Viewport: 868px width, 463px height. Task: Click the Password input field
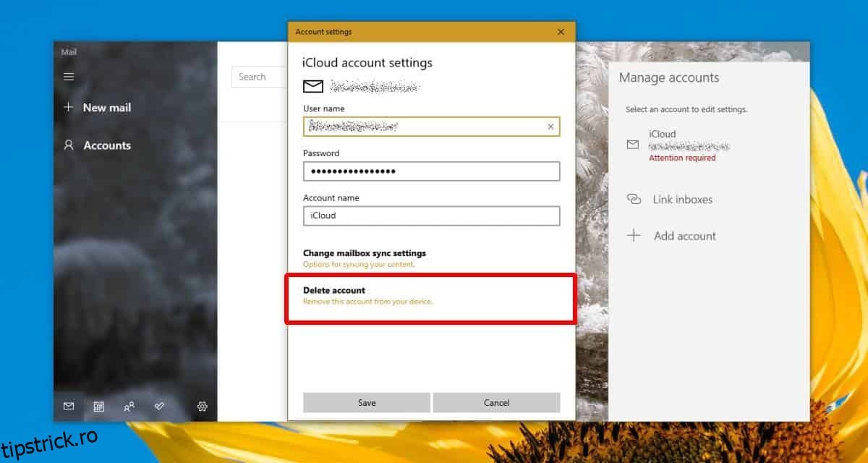tap(431, 171)
